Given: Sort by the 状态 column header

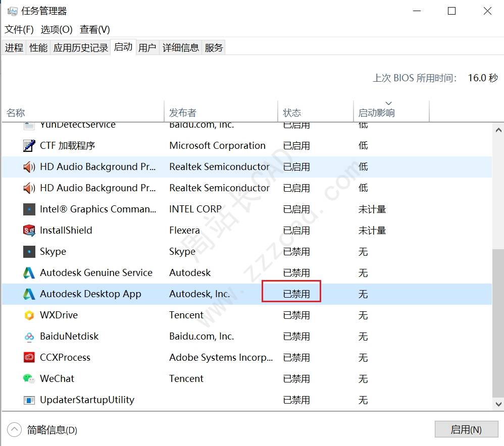Looking at the screenshot, I should point(292,113).
